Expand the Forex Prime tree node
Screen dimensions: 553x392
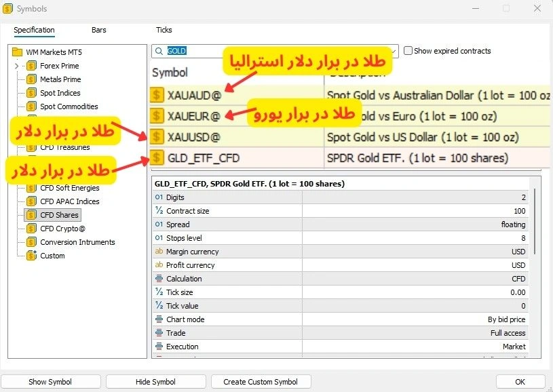point(16,66)
